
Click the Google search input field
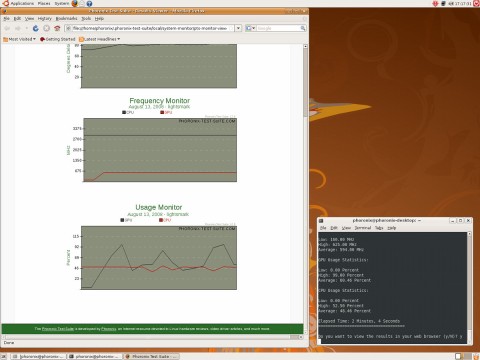[278, 28]
